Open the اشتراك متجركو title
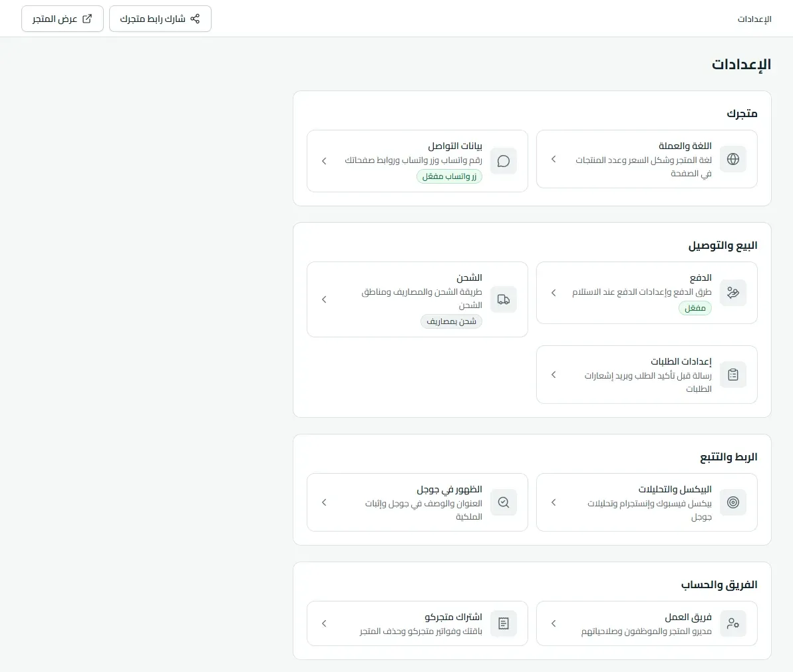Viewport: 793px width, 672px height. [x=453, y=617]
